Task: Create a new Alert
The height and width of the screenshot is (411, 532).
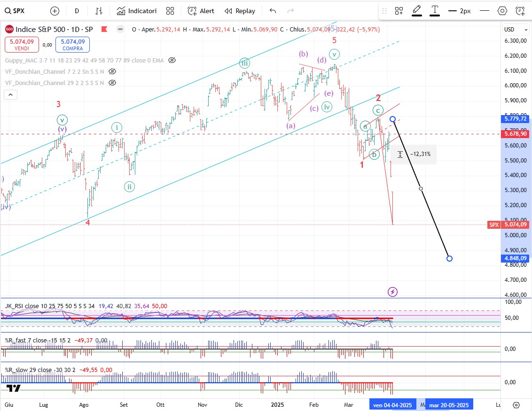Action: point(201,11)
